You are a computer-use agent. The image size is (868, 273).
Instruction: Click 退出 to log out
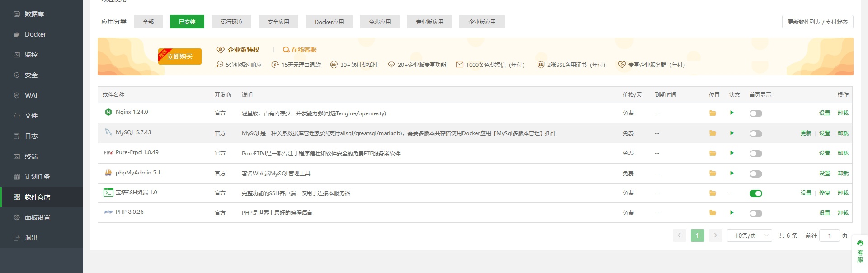pyautogui.click(x=42, y=238)
